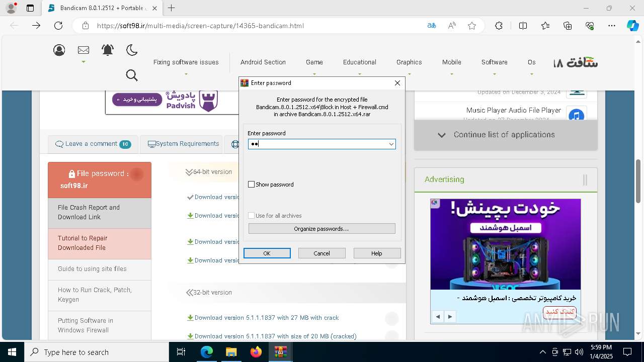Open the Graphics menu
The image size is (644, 362).
[409, 62]
